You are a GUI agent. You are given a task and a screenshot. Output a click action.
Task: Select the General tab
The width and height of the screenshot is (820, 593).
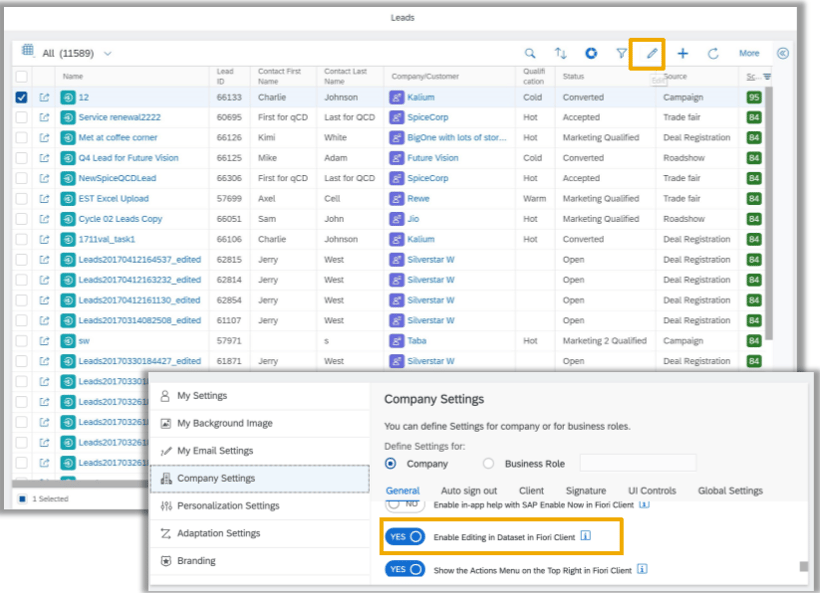(403, 491)
